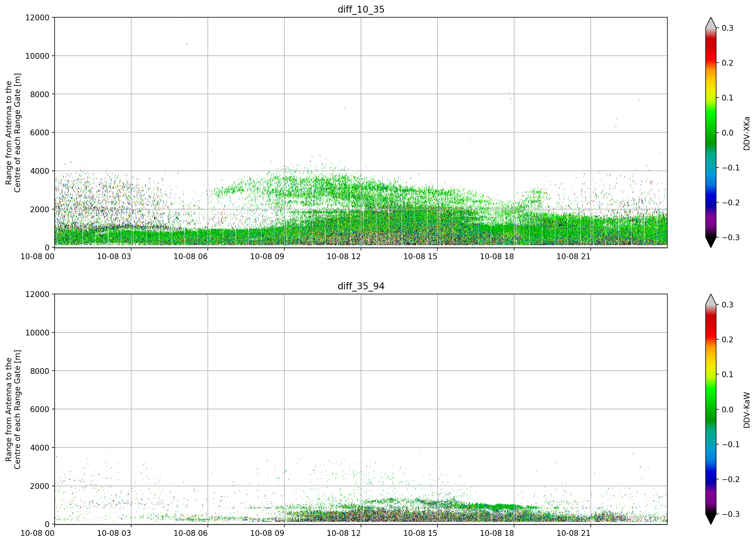756x543 pixels.
Task: Select the '10000' y-tick in the diff_10_35 plot
Action: tap(37, 56)
